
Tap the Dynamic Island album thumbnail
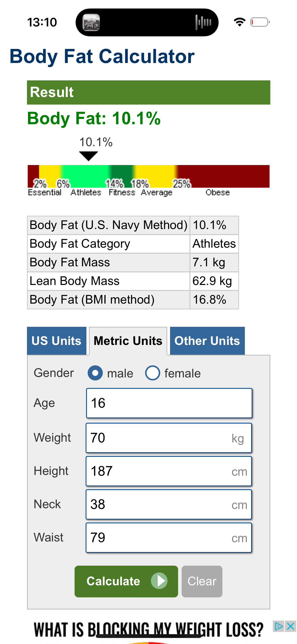(x=91, y=22)
